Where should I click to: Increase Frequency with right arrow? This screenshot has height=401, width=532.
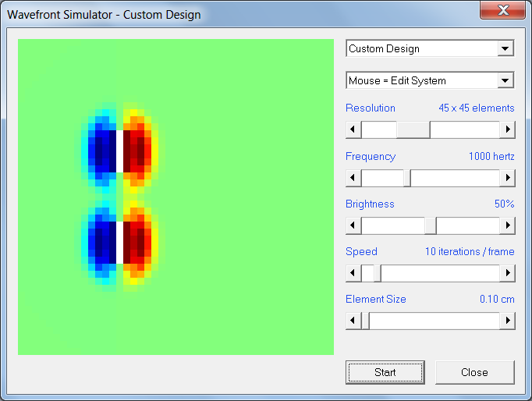508,177
